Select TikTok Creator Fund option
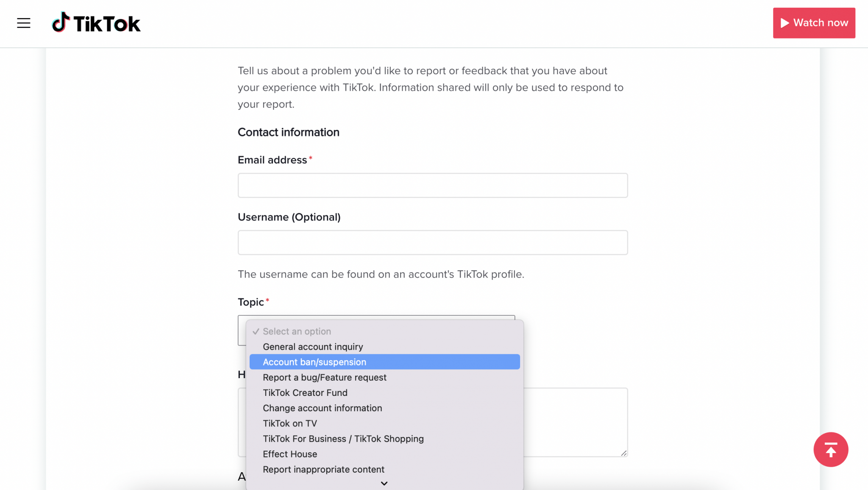Screen dimensions: 868x490 (x=305, y=393)
